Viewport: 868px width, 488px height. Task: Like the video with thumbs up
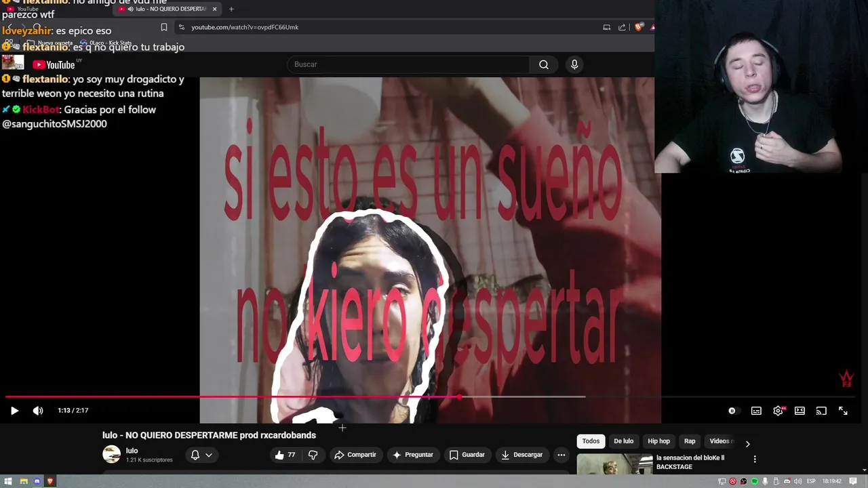(285, 455)
